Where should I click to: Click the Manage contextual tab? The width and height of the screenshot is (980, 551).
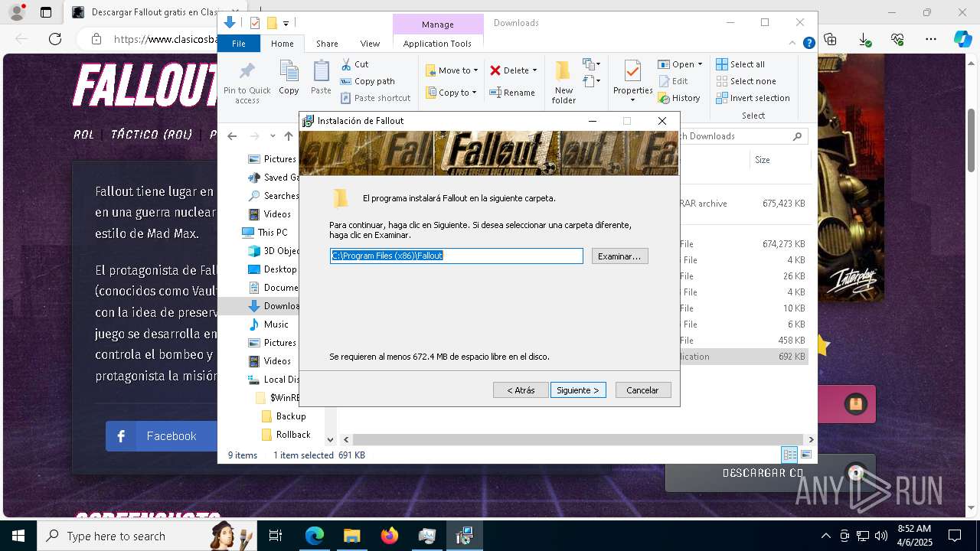(x=438, y=24)
